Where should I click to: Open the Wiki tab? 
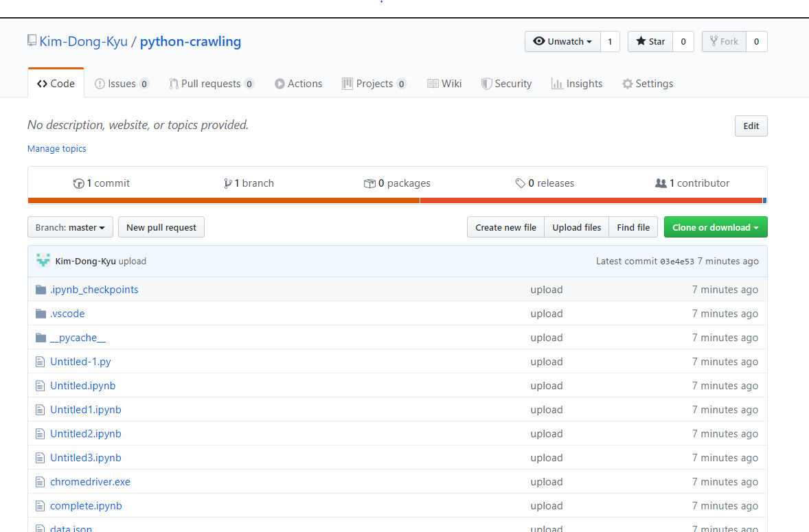tap(444, 84)
